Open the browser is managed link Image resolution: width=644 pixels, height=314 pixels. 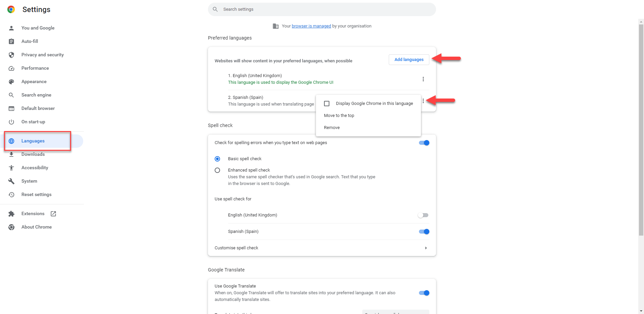[311, 26]
